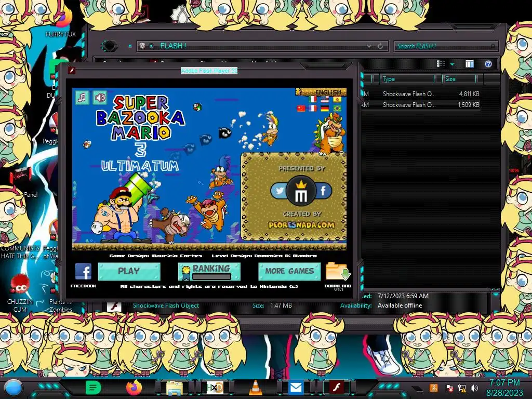The height and width of the screenshot is (399, 532).
Task: Start the game with PLAY button
Action: click(x=129, y=271)
